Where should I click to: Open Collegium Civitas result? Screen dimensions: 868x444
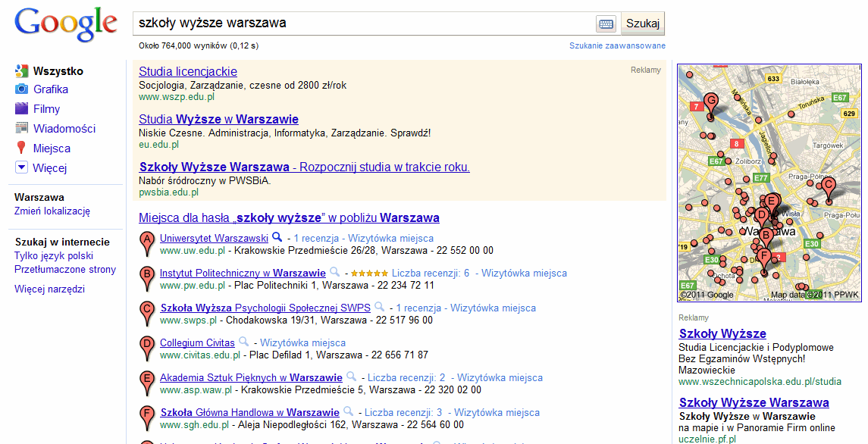[197, 342]
